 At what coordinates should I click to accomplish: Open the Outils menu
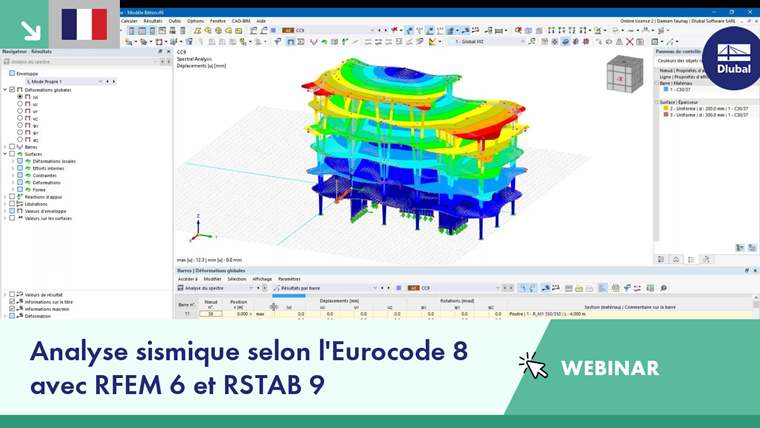tap(174, 21)
